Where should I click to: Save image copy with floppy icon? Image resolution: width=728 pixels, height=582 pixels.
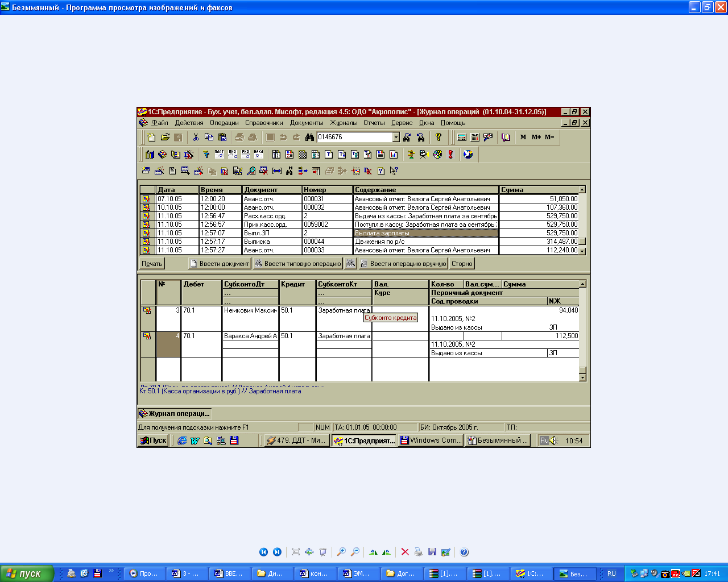(x=432, y=552)
